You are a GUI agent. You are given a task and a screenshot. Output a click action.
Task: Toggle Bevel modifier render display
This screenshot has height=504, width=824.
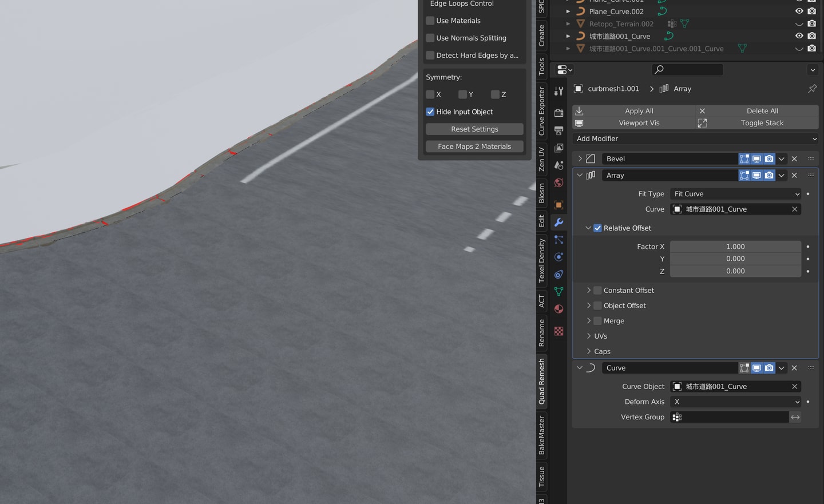[x=769, y=158]
